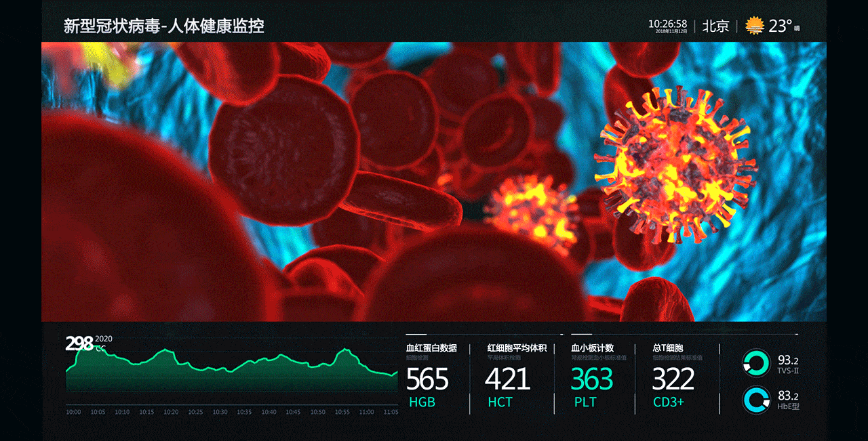Click the 10:30 time axis label
Viewport: 868px width, 441px height.
click(x=220, y=412)
